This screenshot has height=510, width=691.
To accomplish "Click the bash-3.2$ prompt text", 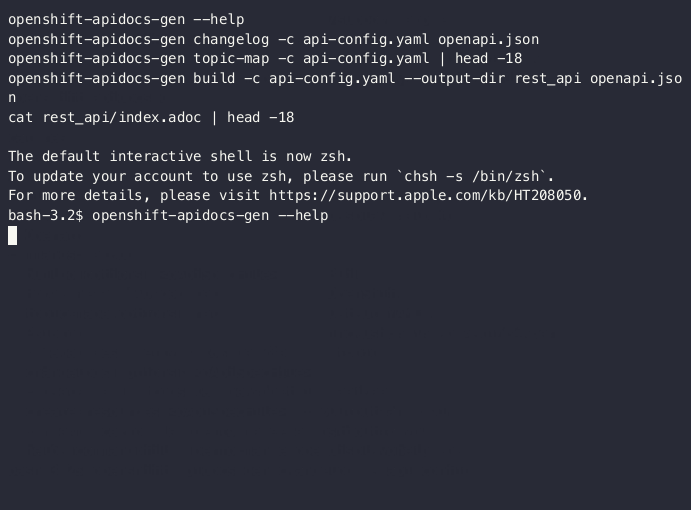I will [x=45, y=216].
